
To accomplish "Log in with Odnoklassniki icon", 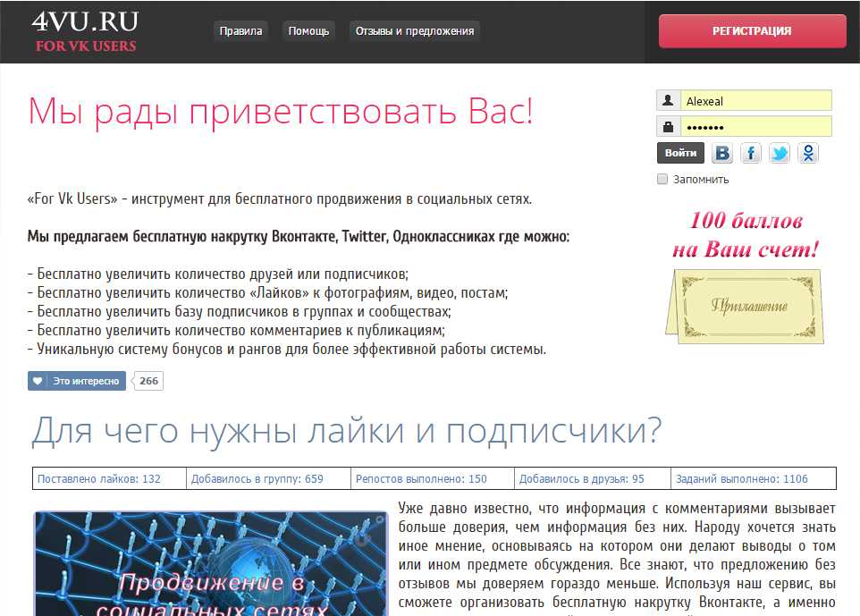I will [x=808, y=153].
